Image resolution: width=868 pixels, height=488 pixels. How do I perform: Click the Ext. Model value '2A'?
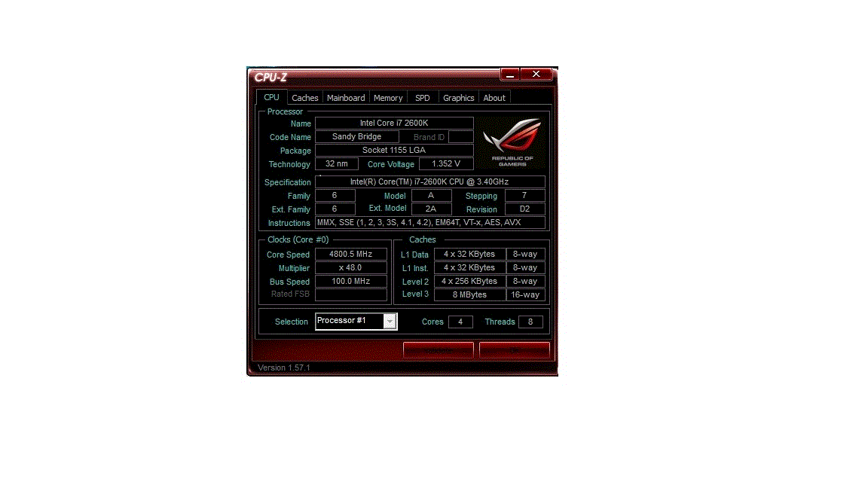click(432, 209)
